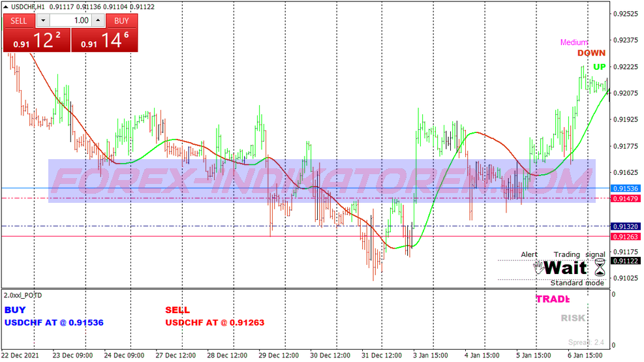
Task: Click the hourglass icon beside Wait
Action: pyautogui.click(x=600, y=268)
